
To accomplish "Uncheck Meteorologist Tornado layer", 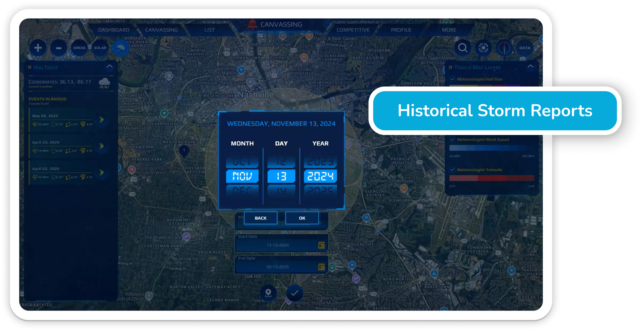I will (x=452, y=170).
